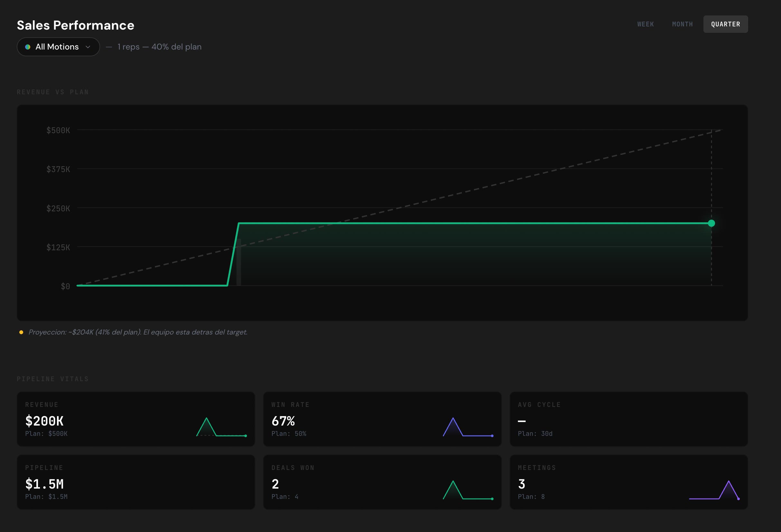Click the $250K y-axis label
The image size is (781, 532).
58,208
